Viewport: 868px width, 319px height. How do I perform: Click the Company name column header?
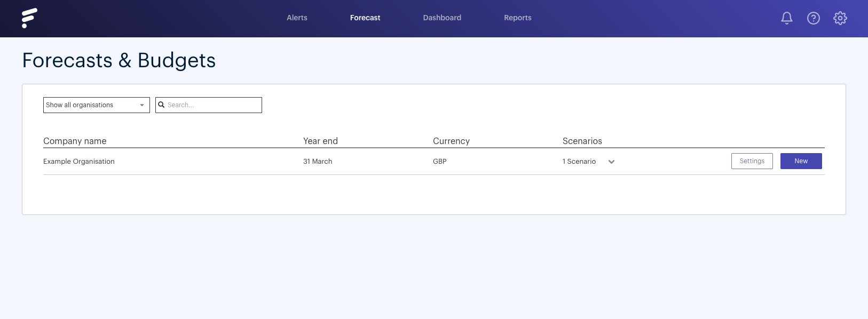75,141
